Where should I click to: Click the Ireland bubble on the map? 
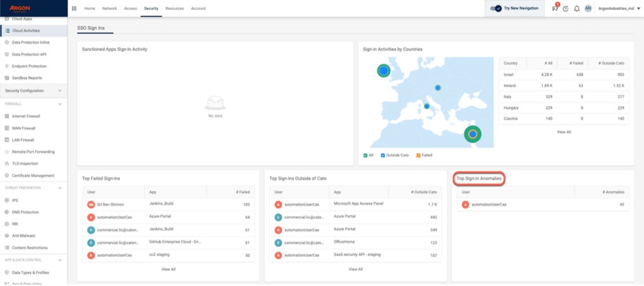(x=383, y=71)
